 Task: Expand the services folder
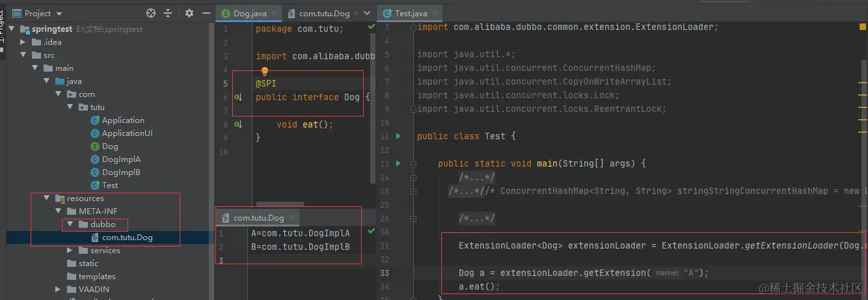click(x=71, y=251)
